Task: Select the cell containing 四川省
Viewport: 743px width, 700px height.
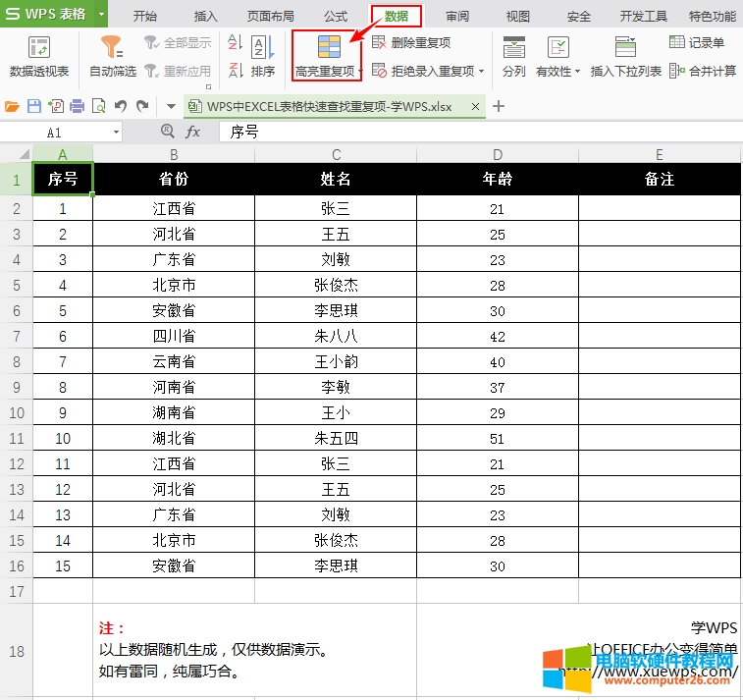Action: 174,336
